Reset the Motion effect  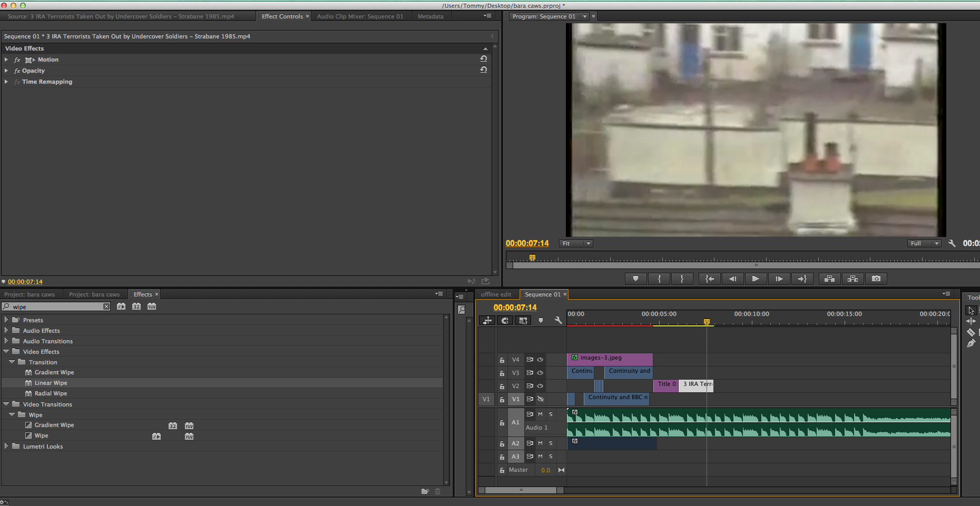pyautogui.click(x=483, y=59)
